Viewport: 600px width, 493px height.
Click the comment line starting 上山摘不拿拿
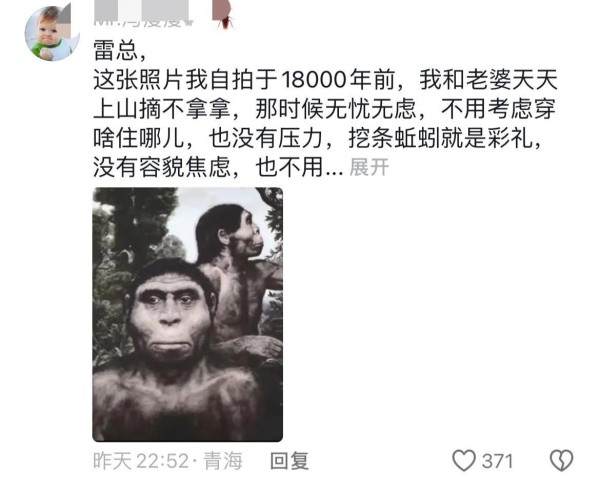click(x=324, y=109)
